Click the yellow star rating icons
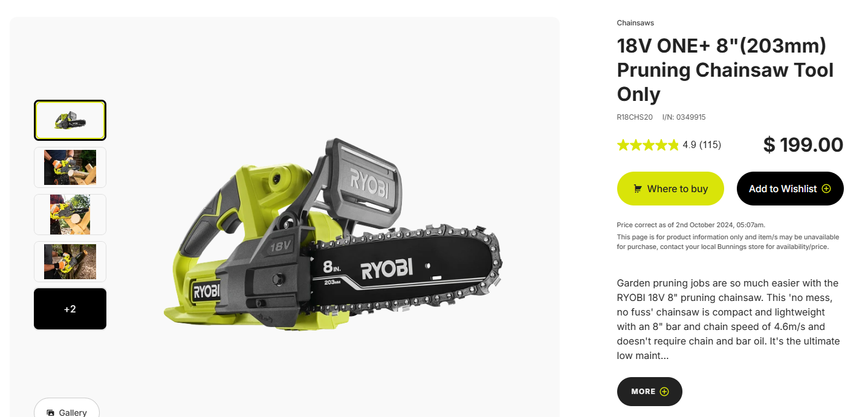 [x=648, y=145]
